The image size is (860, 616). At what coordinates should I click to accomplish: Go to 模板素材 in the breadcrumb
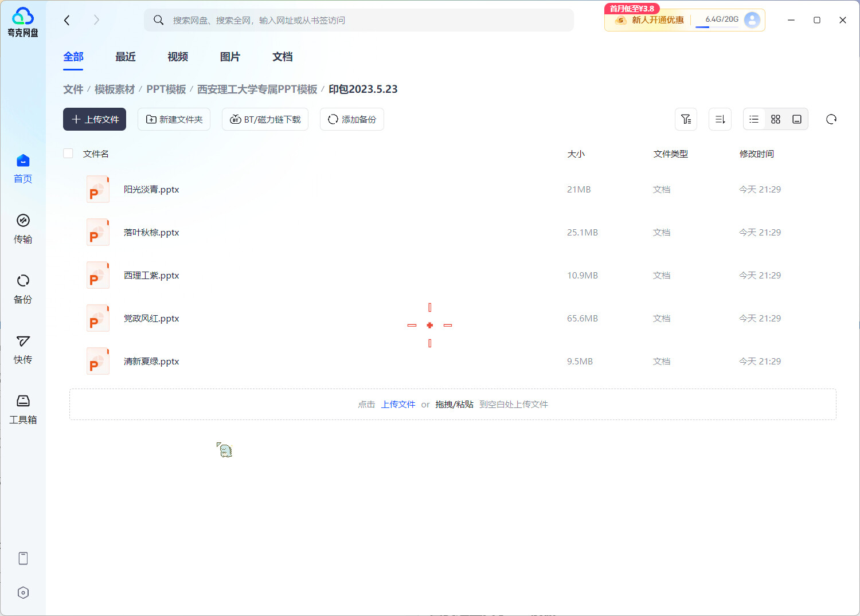pyautogui.click(x=115, y=89)
